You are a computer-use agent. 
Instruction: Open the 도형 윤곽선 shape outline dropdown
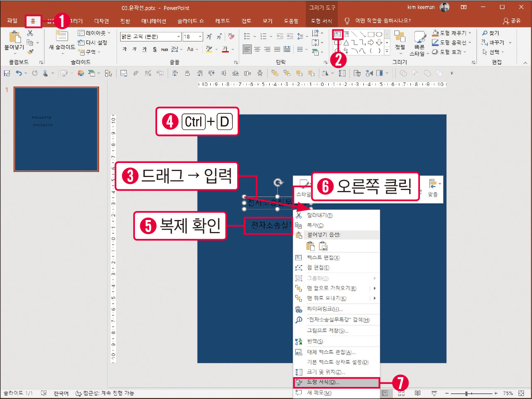(x=451, y=42)
